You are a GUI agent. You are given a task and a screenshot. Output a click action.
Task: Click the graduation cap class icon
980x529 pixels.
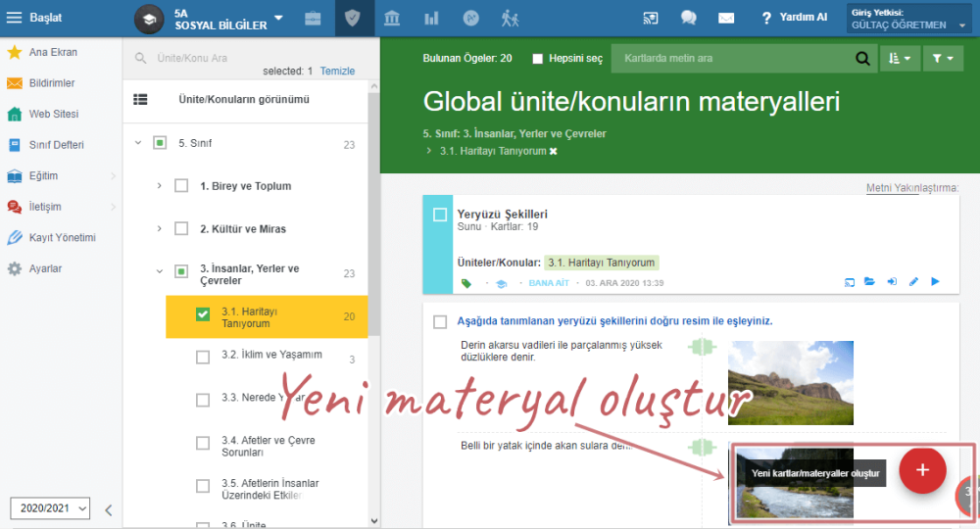[x=149, y=19]
